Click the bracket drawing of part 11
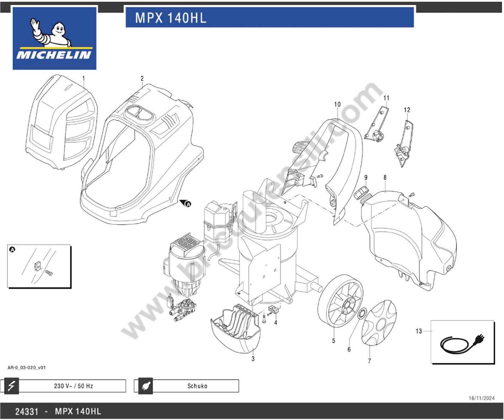Viewport: 504px width, 420px height. pyautogui.click(x=376, y=124)
